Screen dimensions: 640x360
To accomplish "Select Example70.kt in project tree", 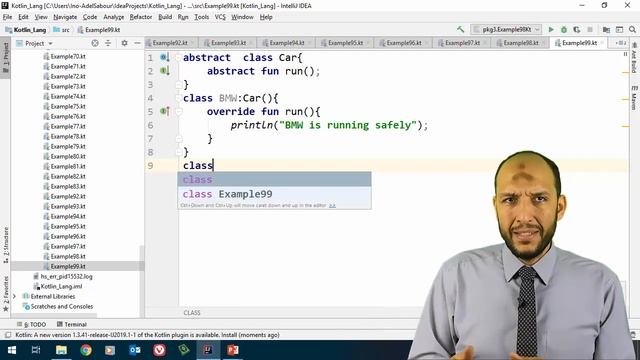I will click(x=64, y=56).
